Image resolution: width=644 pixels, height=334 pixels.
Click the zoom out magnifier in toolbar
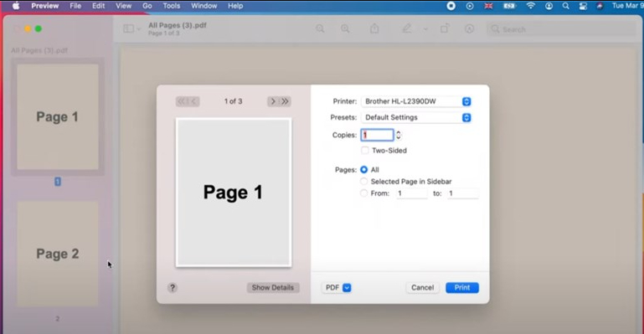pos(320,28)
